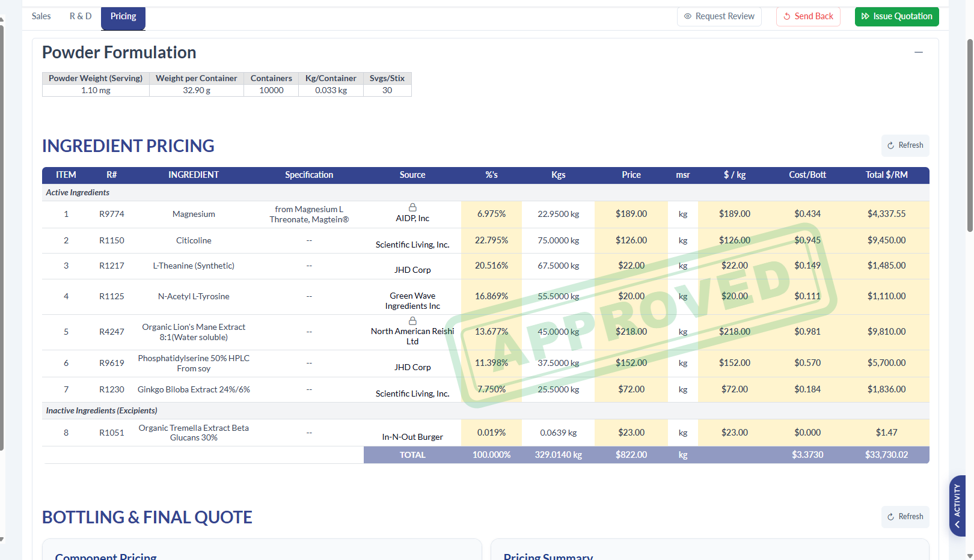The width and height of the screenshot is (974, 560).
Task: Switch to the R & D tab
Action: [x=81, y=16]
